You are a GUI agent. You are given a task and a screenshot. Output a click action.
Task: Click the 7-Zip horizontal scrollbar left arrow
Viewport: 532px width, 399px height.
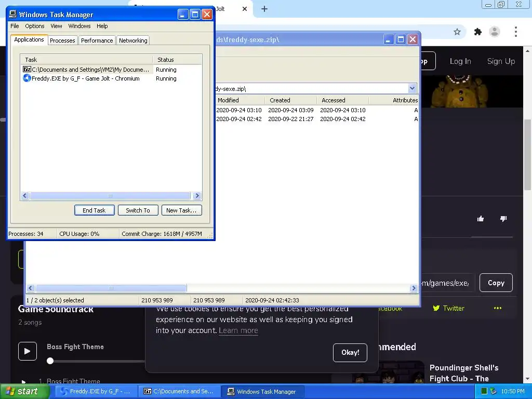coord(31,288)
